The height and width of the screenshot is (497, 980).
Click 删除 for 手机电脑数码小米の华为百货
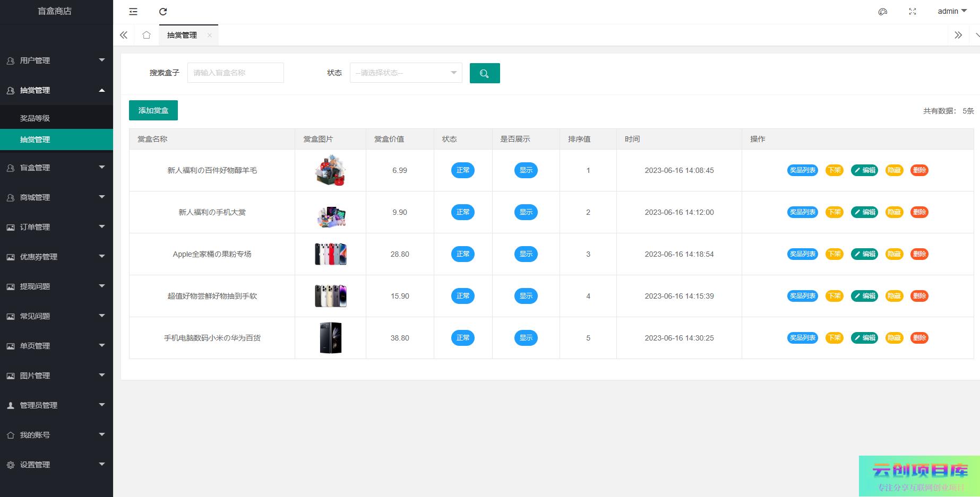coord(919,338)
